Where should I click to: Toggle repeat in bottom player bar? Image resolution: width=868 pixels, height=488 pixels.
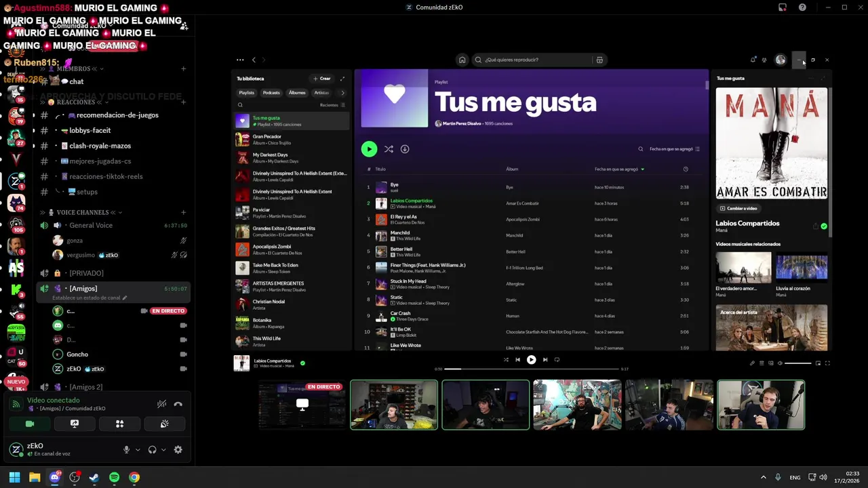coord(557,360)
